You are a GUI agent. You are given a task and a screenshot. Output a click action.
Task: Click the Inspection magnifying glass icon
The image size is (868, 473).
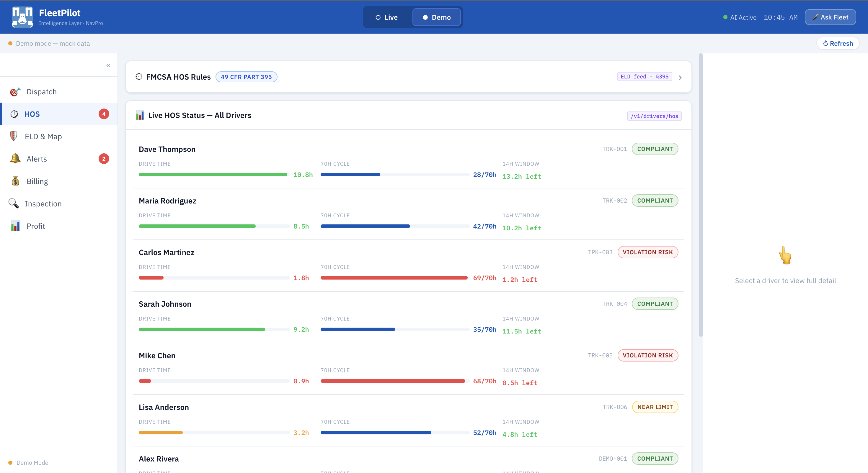[x=14, y=203]
